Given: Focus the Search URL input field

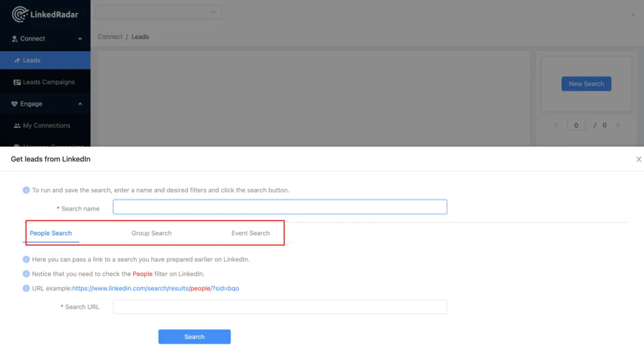Looking at the screenshot, I should pos(280,307).
